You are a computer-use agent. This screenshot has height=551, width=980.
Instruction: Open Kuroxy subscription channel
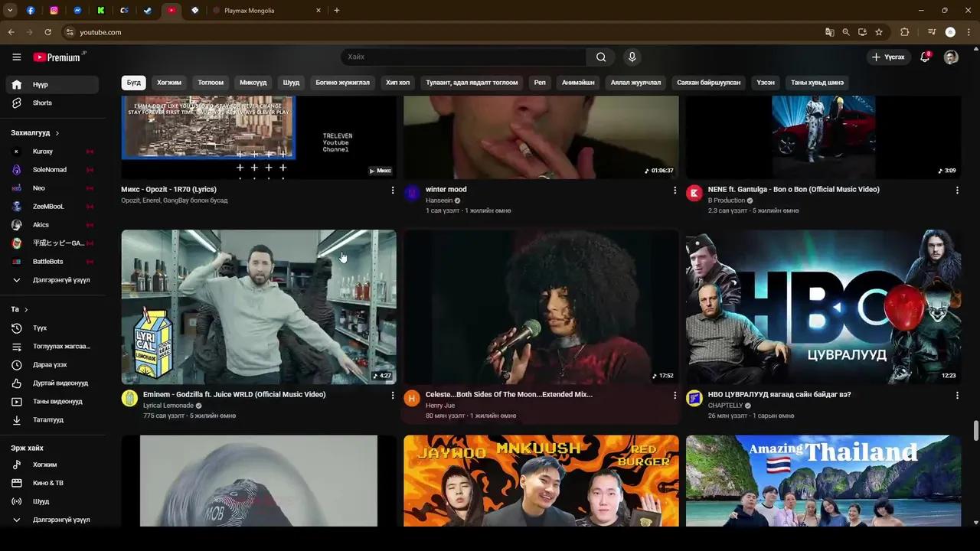52,152
